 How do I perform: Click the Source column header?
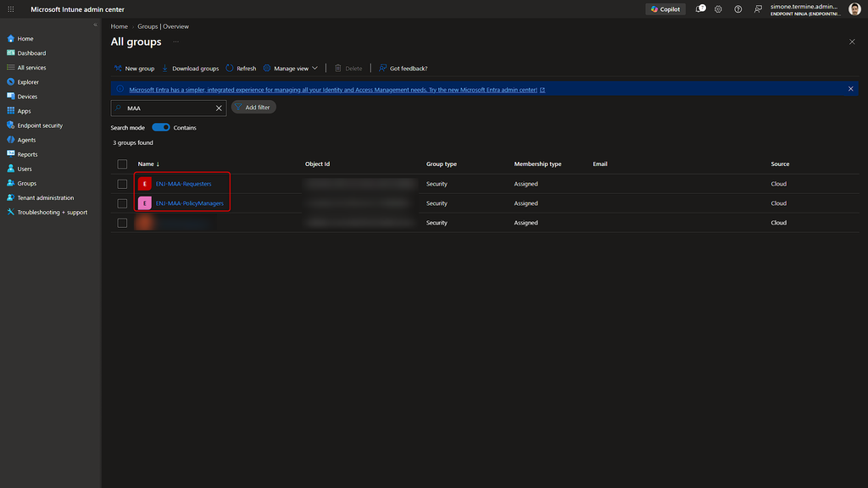click(780, 164)
